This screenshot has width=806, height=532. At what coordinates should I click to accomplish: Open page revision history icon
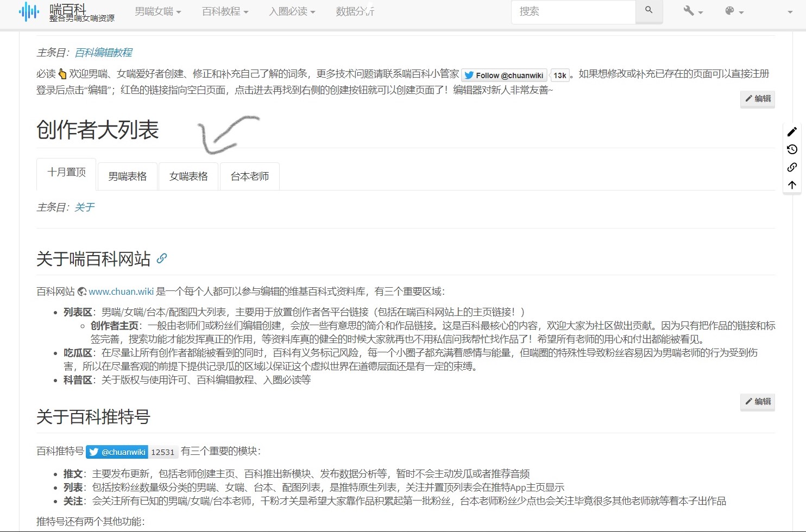coord(792,149)
